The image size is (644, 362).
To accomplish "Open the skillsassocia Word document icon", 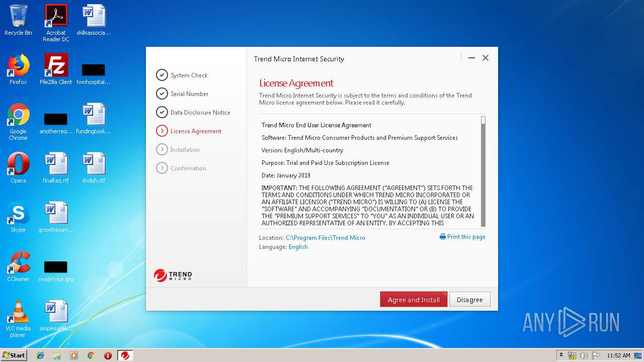I will click(94, 21).
